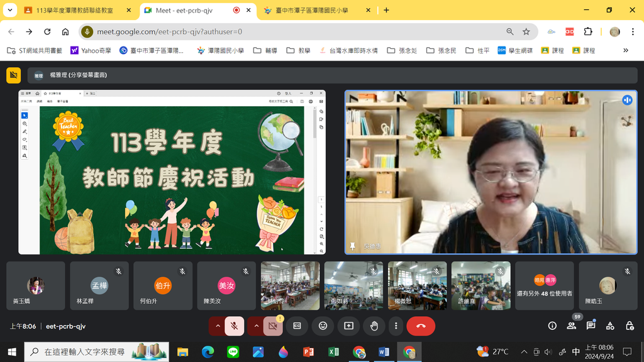
Task: Open more options three-dot menu in Meet
Action: [x=396, y=326]
